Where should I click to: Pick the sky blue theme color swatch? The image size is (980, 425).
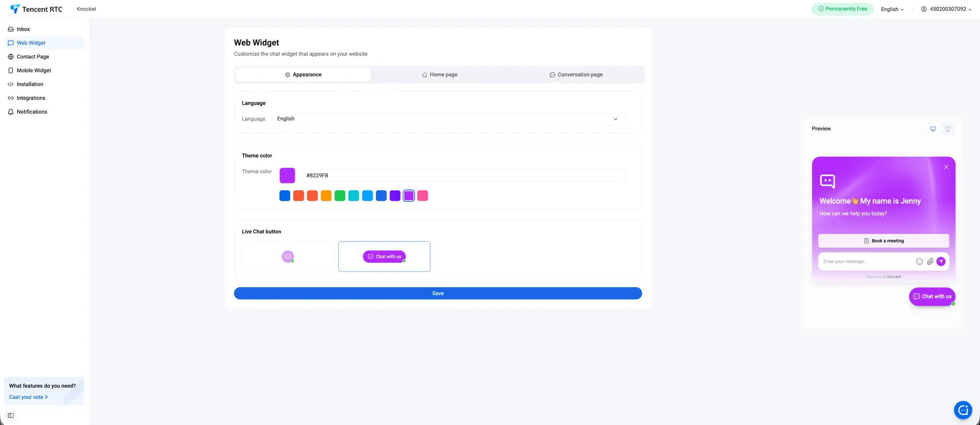click(x=367, y=196)
